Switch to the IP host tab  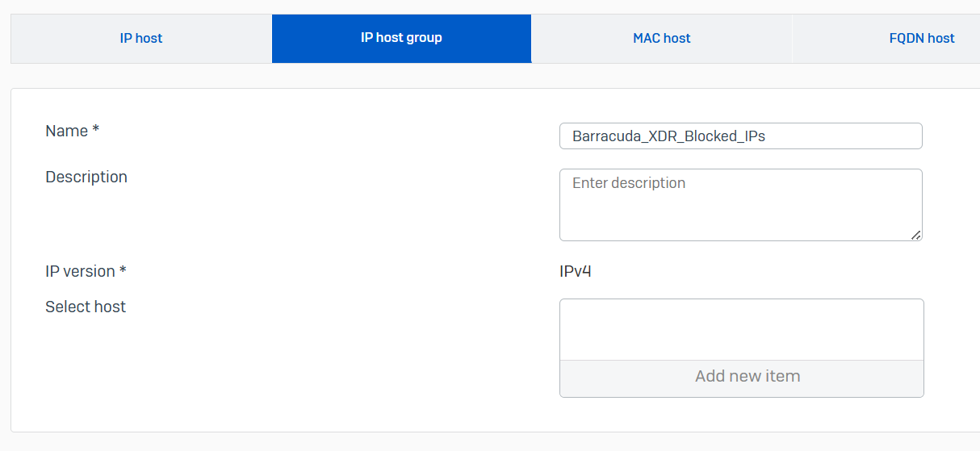[141, 38]
